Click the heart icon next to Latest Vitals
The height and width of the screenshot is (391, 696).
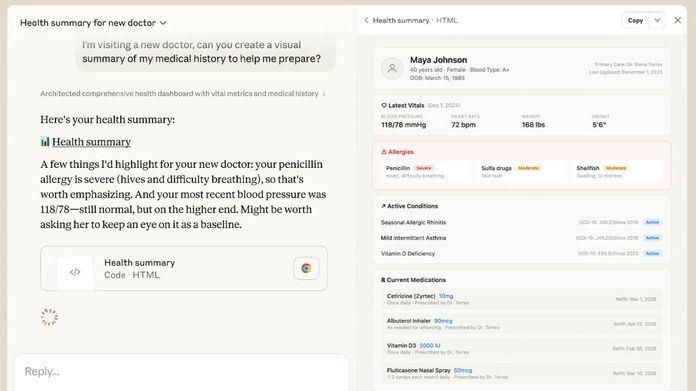click(384, 106)
